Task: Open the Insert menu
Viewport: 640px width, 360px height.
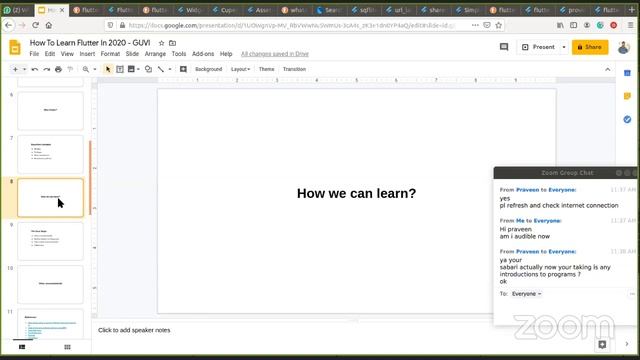Action: click(87, 54)
